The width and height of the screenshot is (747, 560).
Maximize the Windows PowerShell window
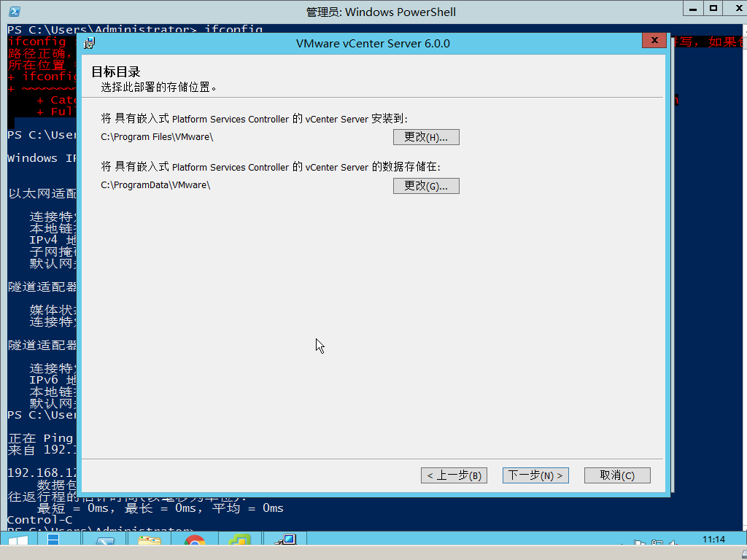click(x=713, y=8)
